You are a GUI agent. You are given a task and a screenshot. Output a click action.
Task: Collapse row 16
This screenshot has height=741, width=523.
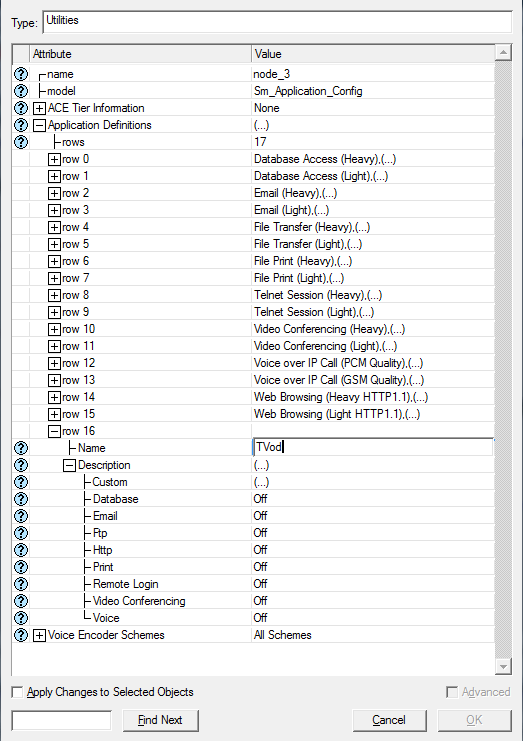[54, 431]
